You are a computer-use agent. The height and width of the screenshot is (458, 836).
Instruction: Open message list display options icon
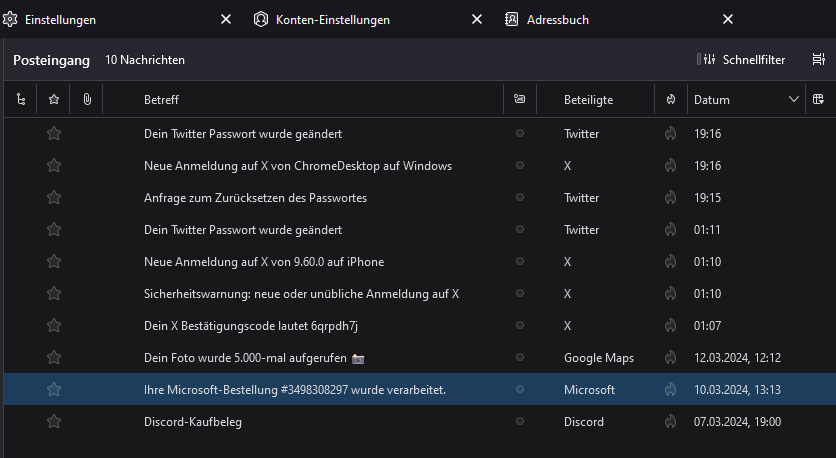point(818,60)
